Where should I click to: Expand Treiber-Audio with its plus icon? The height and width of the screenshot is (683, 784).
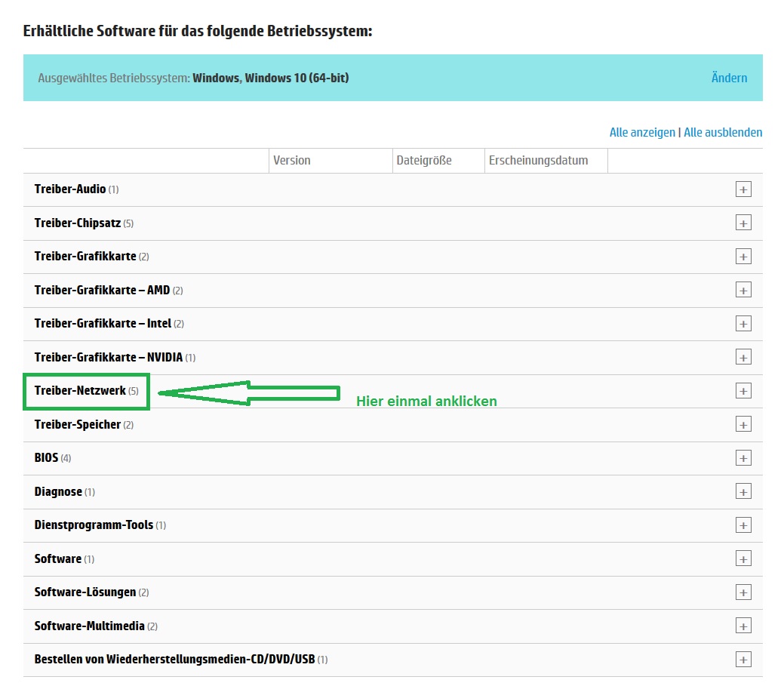pos(743,189)
